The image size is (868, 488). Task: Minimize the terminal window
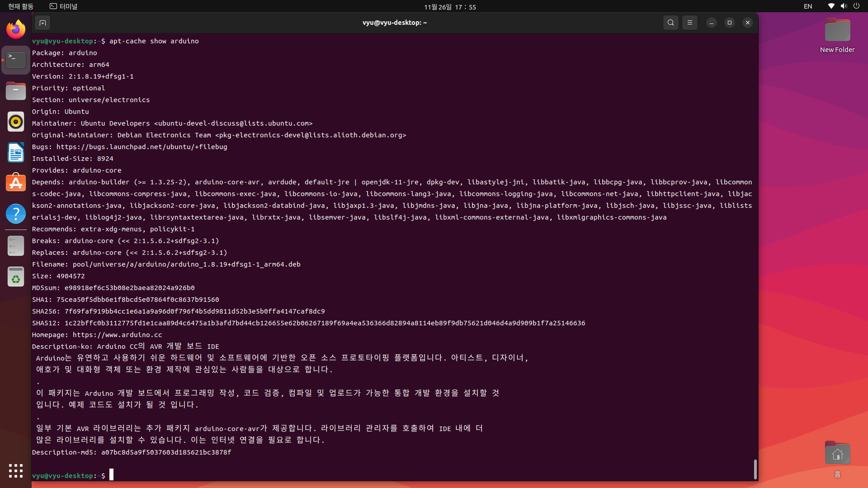coord(712,23)
